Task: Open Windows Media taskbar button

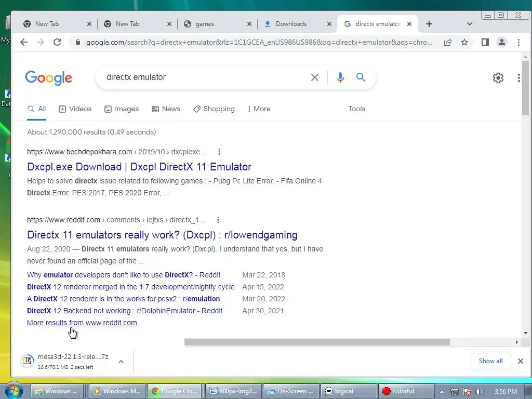Action: (118, 391)
